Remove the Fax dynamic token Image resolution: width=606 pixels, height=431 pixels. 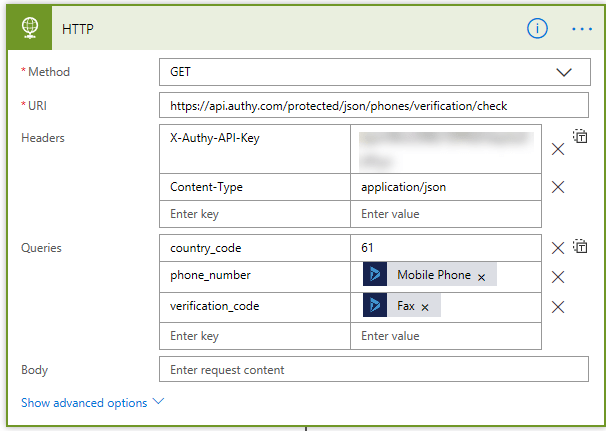click(x=425, y=307)
